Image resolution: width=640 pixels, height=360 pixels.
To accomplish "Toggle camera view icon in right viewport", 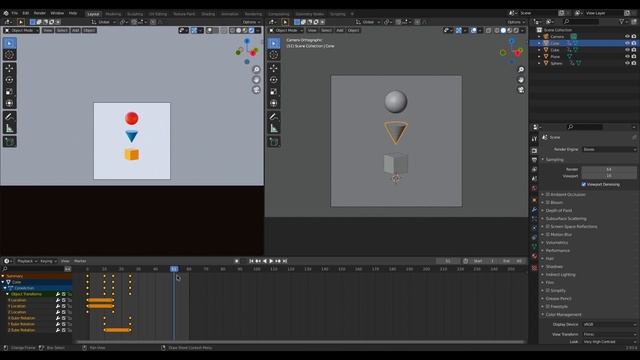I will coord(521,90).
